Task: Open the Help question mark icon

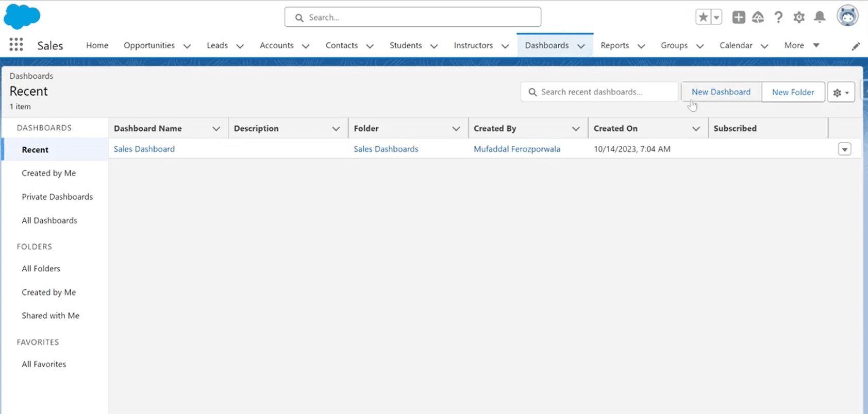Action: (778, 17)
